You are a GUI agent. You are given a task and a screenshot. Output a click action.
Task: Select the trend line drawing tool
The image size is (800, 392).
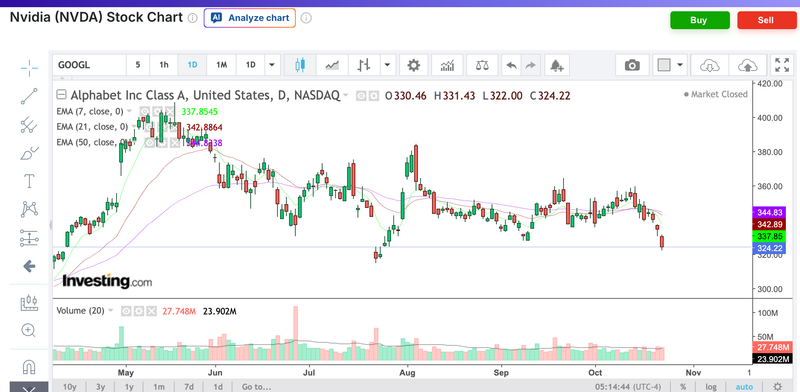pos(29,96)
